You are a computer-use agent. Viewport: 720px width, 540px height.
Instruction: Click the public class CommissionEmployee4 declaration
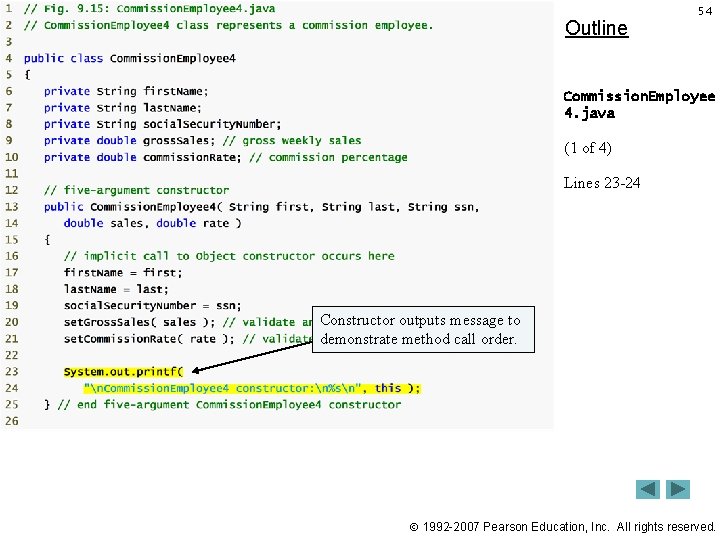(129, 58)
